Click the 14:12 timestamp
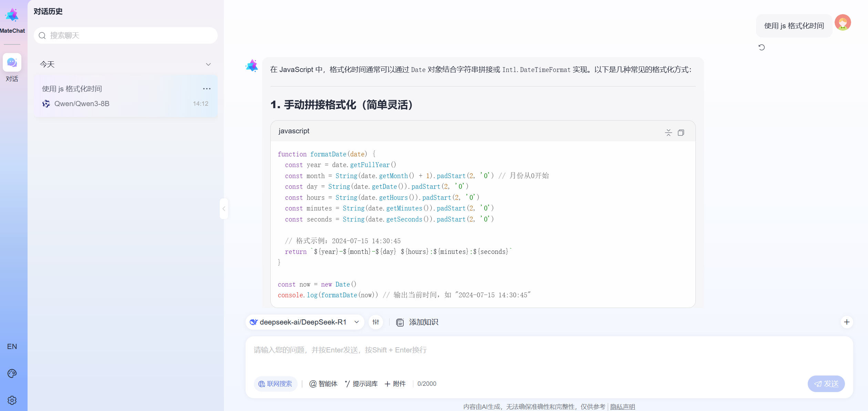Viewport: 868px width, 411px height. click(x=201, y=104)
